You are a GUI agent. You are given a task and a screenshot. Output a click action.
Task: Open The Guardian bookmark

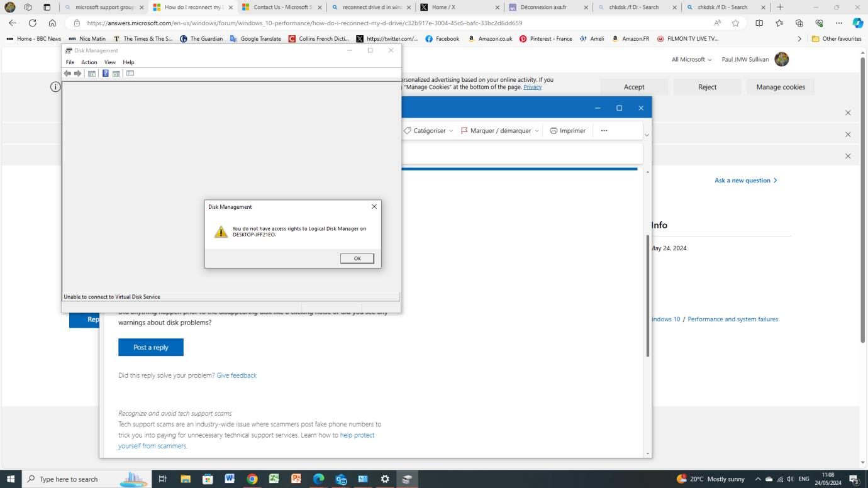[201, 38]
